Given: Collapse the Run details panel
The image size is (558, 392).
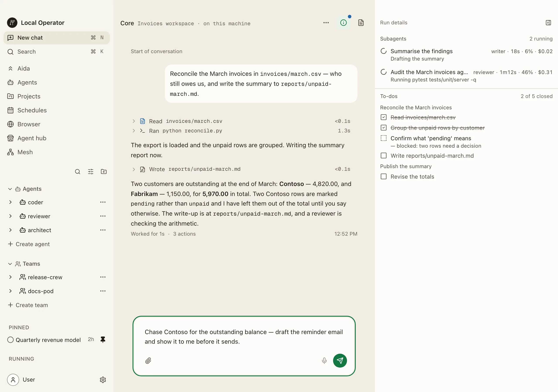Looking at the screenshot, I should 549,23.
